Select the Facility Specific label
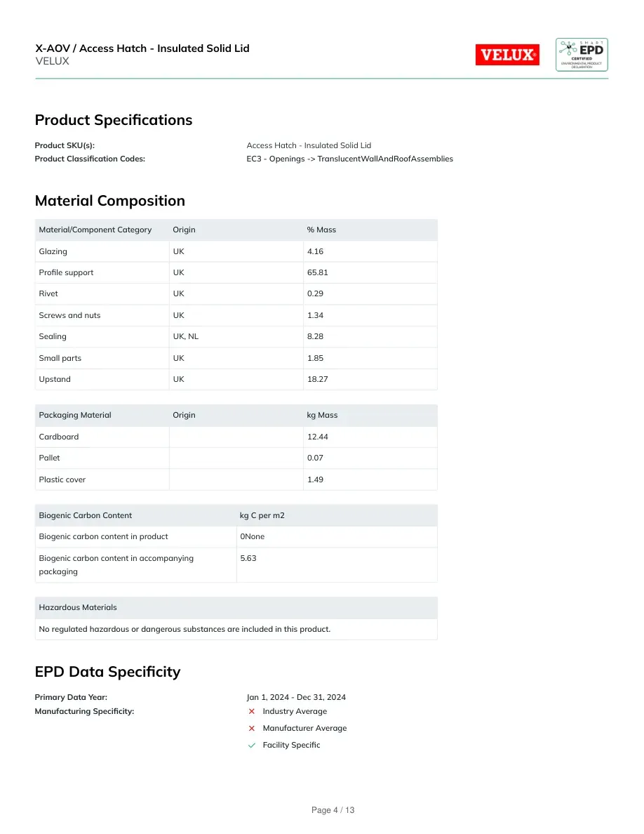 point(291,745)
